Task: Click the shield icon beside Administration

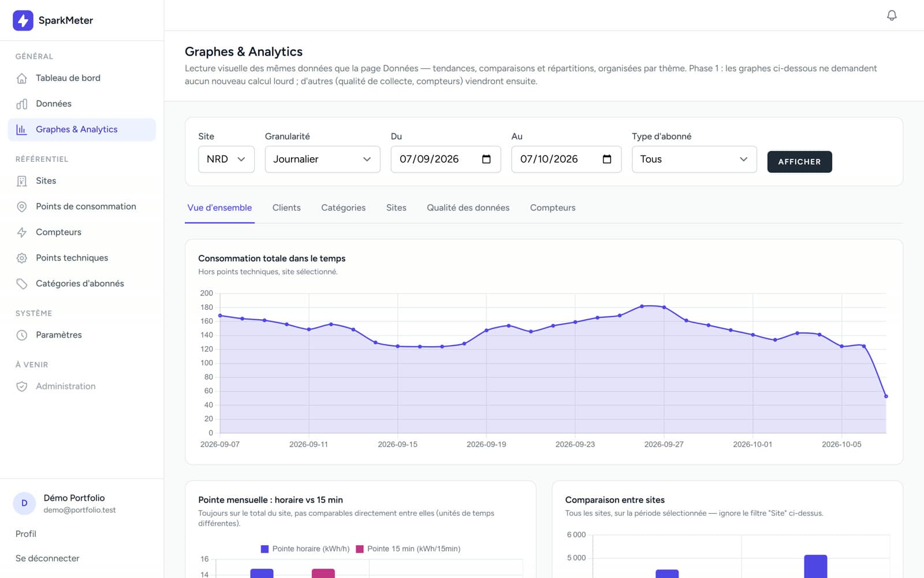Action: [x=22, y=387]
